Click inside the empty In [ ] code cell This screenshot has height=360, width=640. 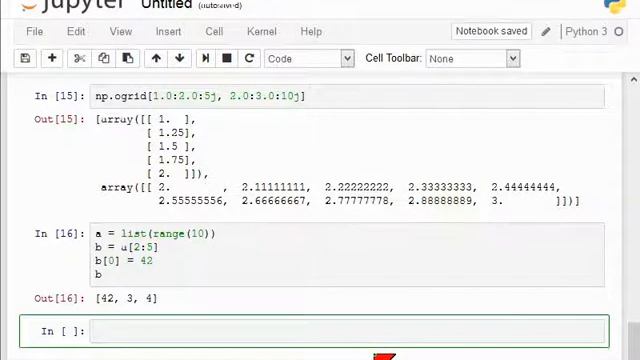[x=347, y=331]
